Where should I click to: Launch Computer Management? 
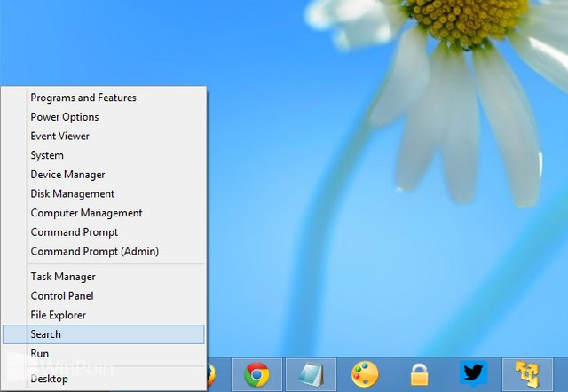point(105,213)
